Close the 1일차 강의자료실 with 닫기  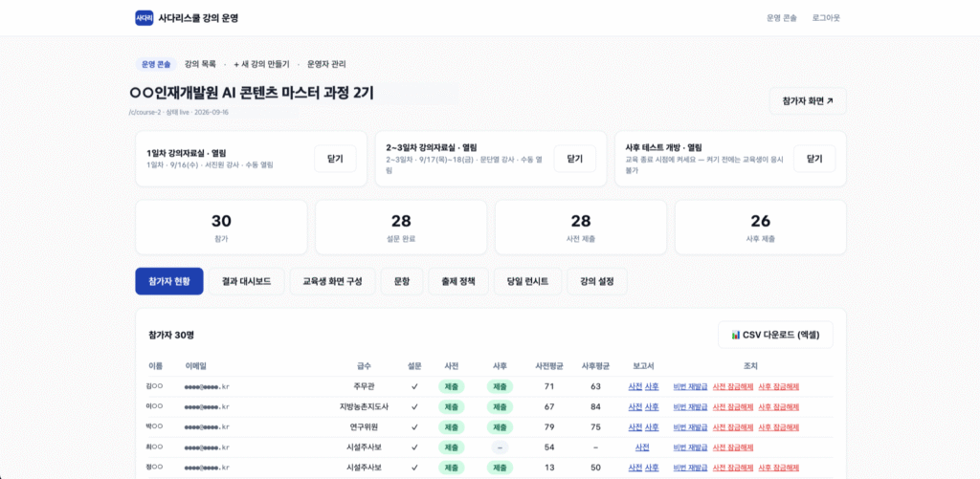coord(335,159)
